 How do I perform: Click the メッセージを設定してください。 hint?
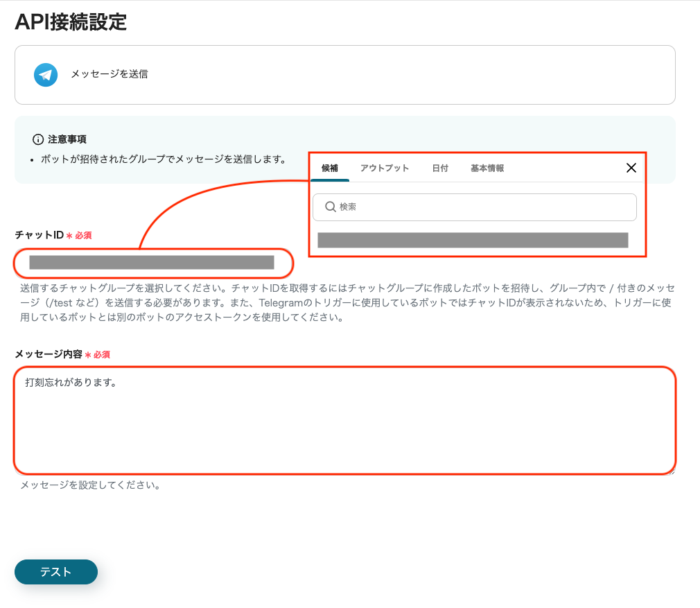[91, 485]
